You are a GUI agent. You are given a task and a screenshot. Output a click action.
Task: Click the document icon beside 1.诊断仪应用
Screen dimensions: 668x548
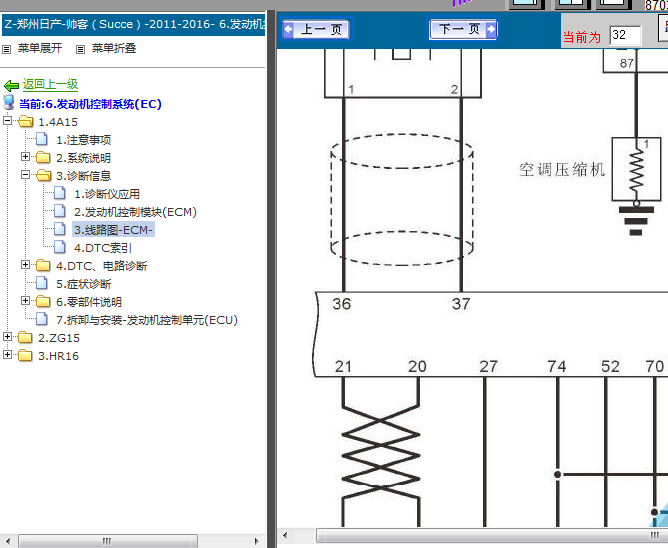coord(60,193)
